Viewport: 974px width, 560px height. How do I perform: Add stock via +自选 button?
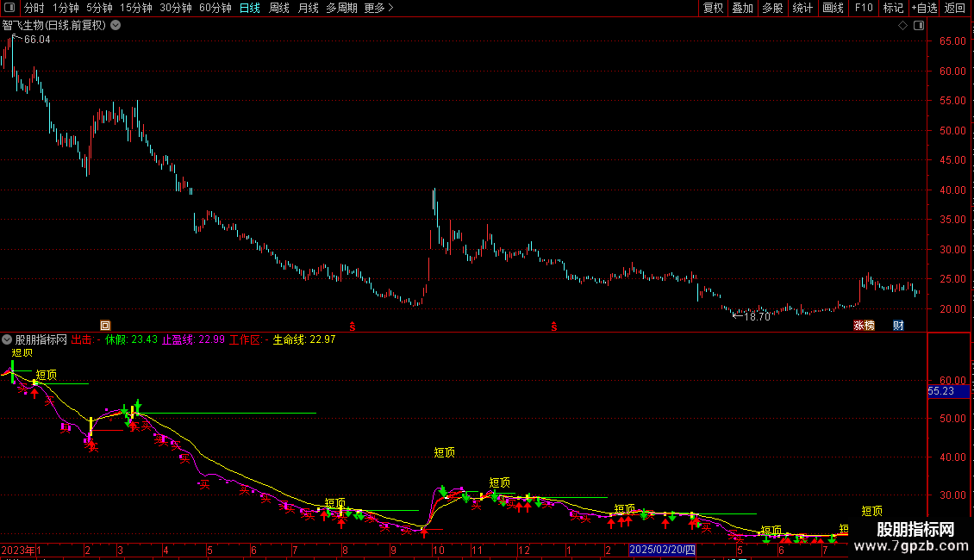point(924,8)
